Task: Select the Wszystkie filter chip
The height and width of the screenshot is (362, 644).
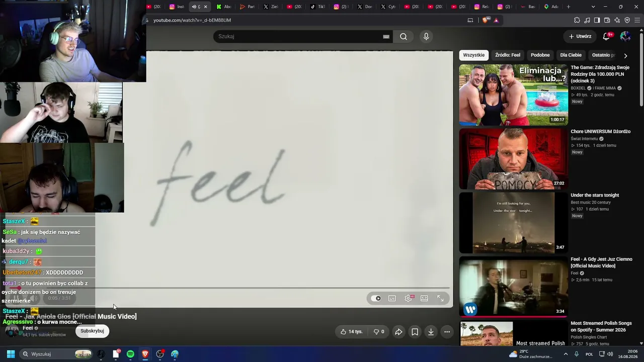Action: 473,55
